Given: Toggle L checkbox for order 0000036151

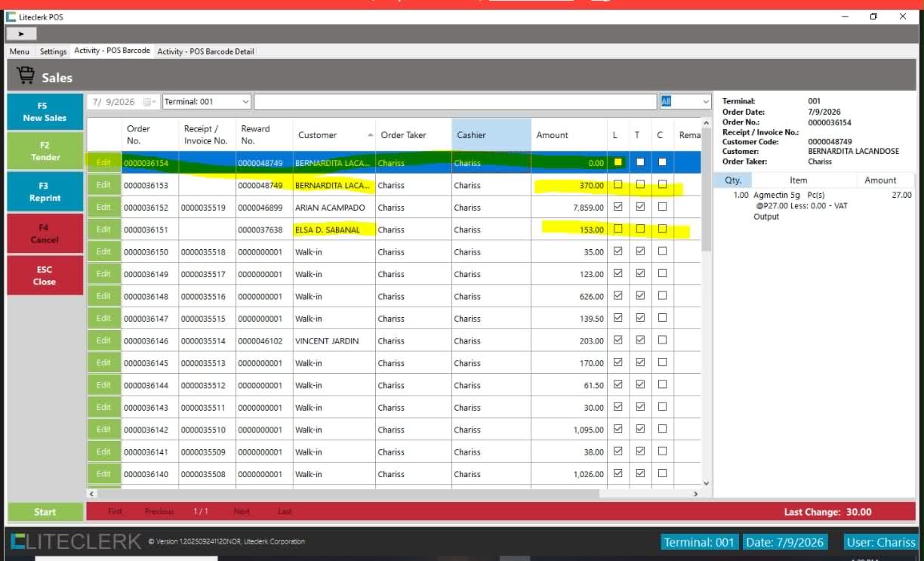Looking at the screenshot, I should point(618,229).
